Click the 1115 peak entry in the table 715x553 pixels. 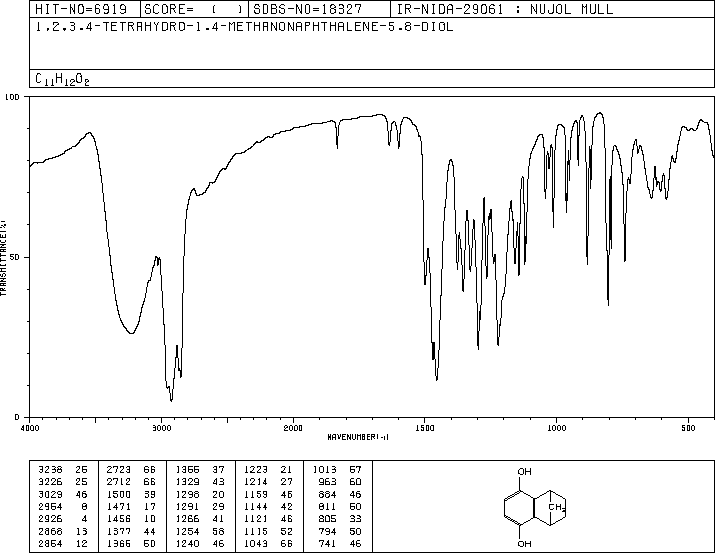point(268,532)
